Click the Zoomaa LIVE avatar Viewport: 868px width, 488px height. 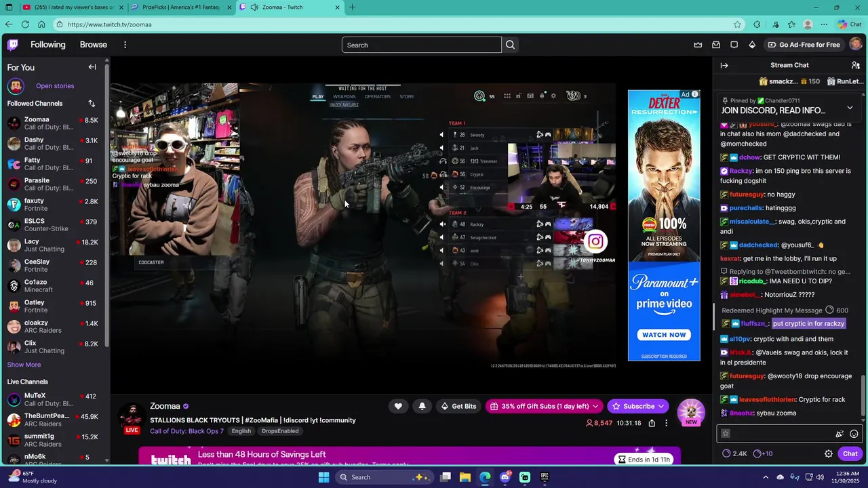tap(132, 418)
